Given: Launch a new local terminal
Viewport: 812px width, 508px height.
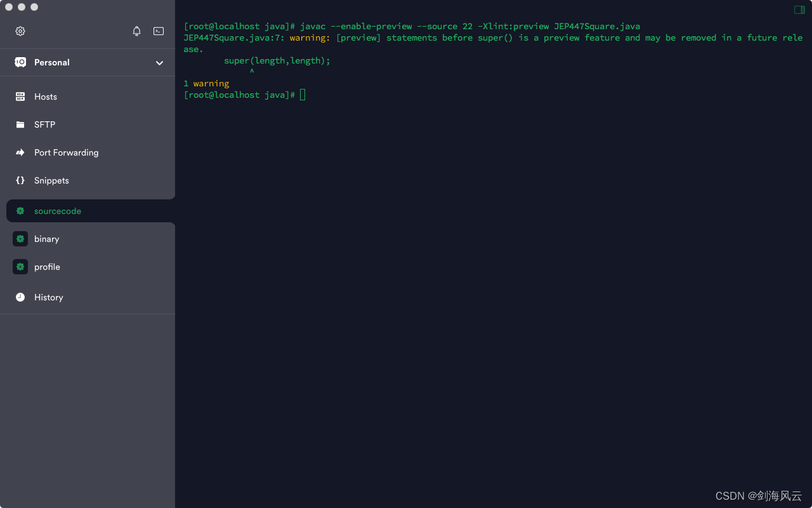Looking at the screenshot, I should tap(158, 30).
